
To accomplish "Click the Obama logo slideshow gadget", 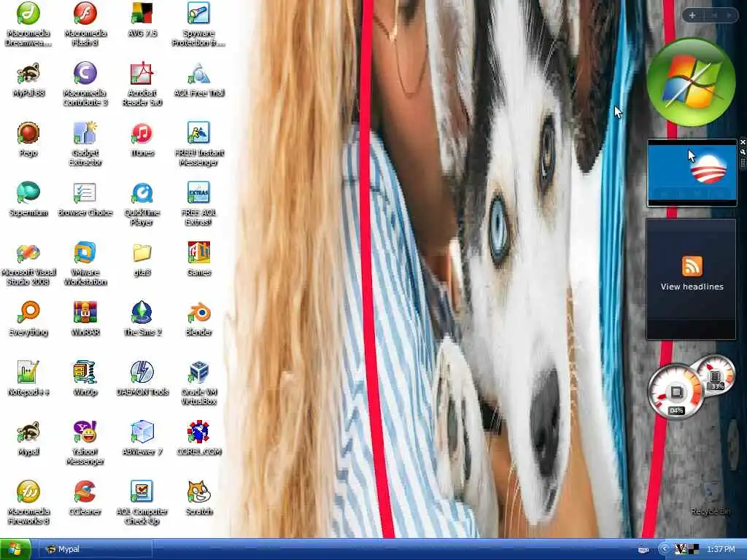I will pyautogui.click(x=692, y=173).
